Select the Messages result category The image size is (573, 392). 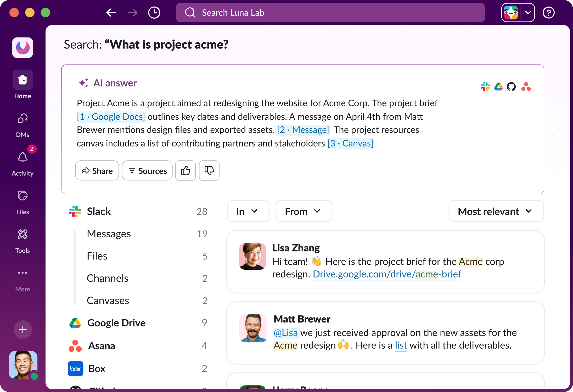tap(109, 234)
